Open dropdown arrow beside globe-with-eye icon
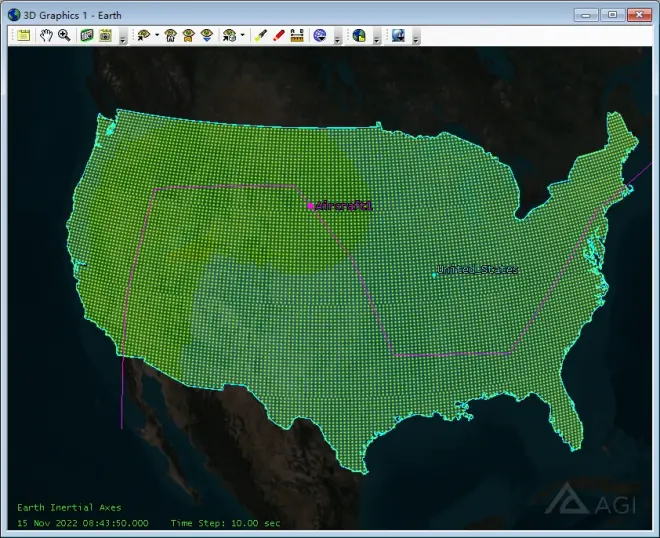Viewport: 660px width, 538px height. (242, 35)
